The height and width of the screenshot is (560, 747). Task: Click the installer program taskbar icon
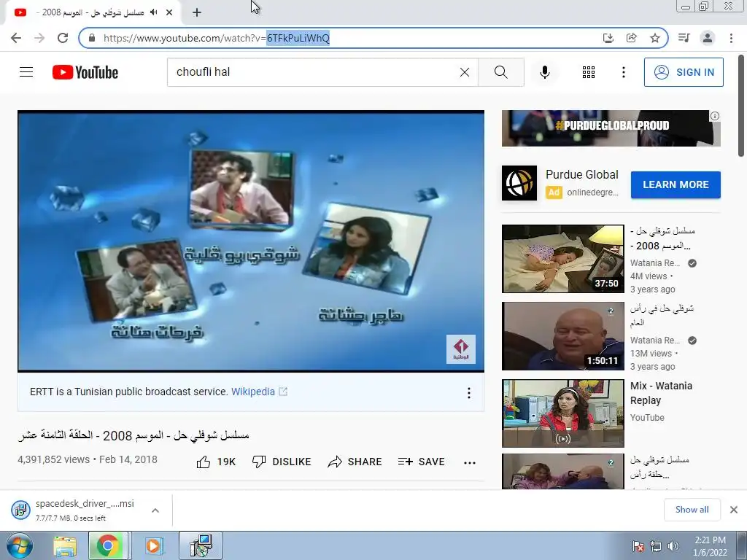click(201, 545)
